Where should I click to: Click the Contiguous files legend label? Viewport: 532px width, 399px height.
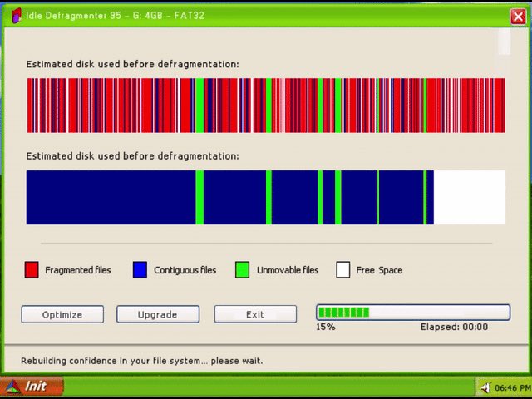coord(185,270)
